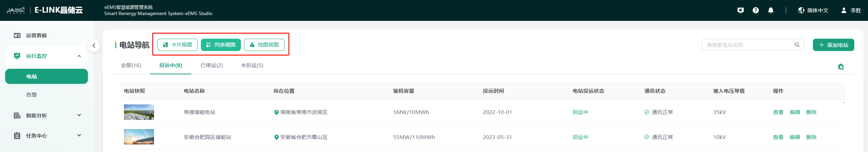
Task: Click the table column settings gear icon
Action: click(841, 67)
